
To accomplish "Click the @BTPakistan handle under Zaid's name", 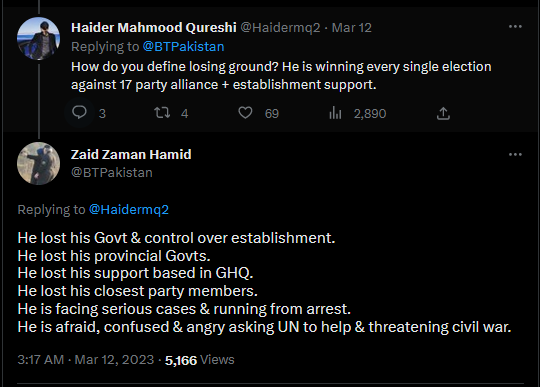I will pyautogui.click(x=112, y=172).
